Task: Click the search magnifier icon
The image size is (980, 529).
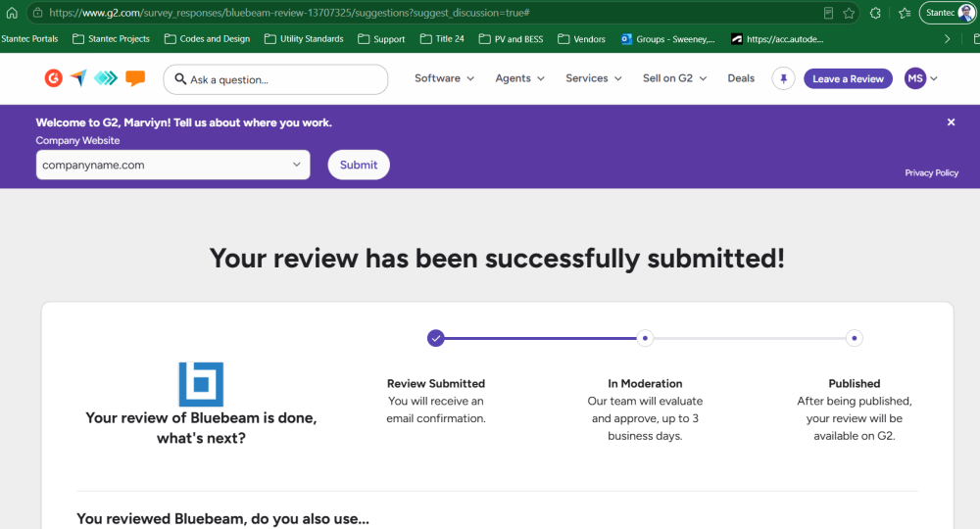Action: tap(180, 79)
